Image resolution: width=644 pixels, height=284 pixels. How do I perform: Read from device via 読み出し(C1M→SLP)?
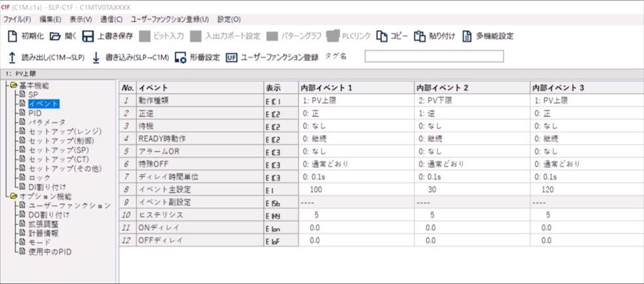click(12, 57)
